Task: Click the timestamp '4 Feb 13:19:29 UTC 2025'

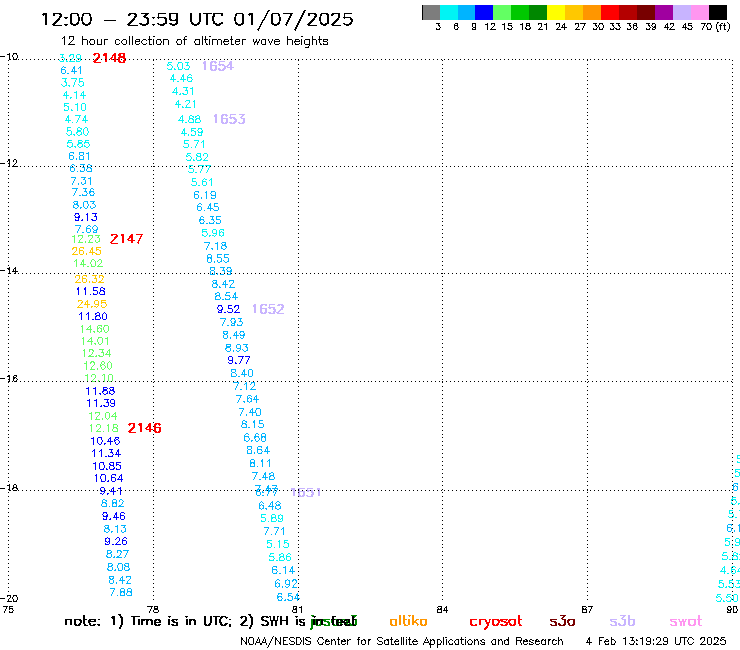Action: (656, 642)
